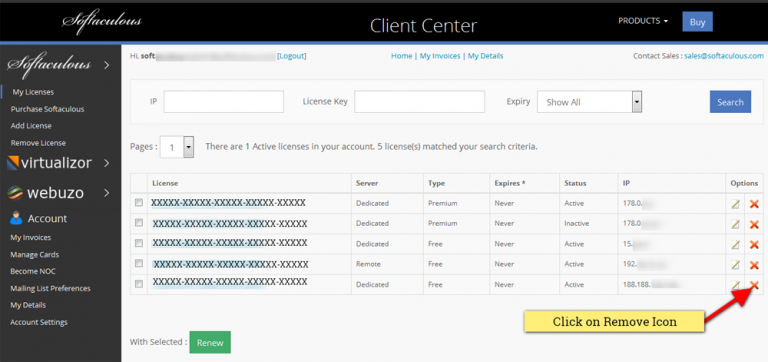Click sales@softaculous.com email link
This screenshot has width=768, height=362.
(724, 56)
